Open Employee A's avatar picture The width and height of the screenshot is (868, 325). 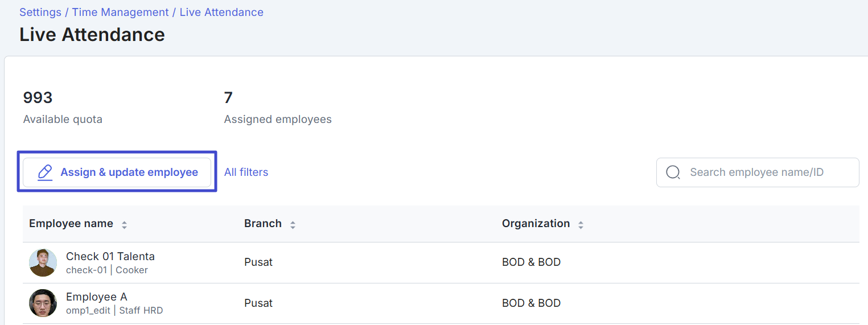pyautogui.click(x=43, y=303)
